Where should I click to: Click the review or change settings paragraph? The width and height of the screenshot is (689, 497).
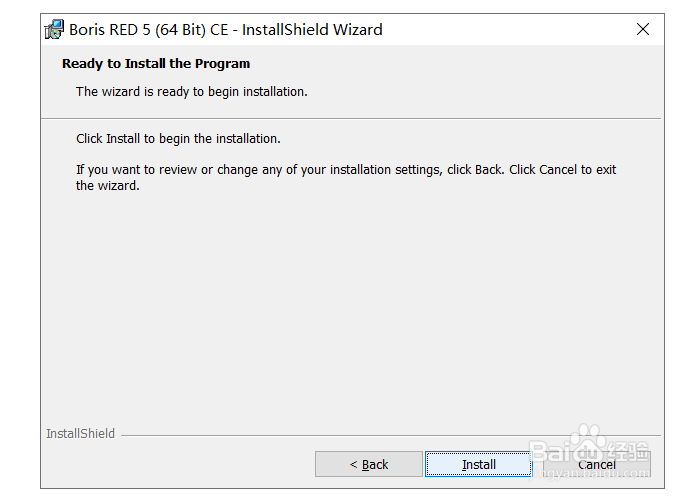pyautogui.click(x=346, y=177)
